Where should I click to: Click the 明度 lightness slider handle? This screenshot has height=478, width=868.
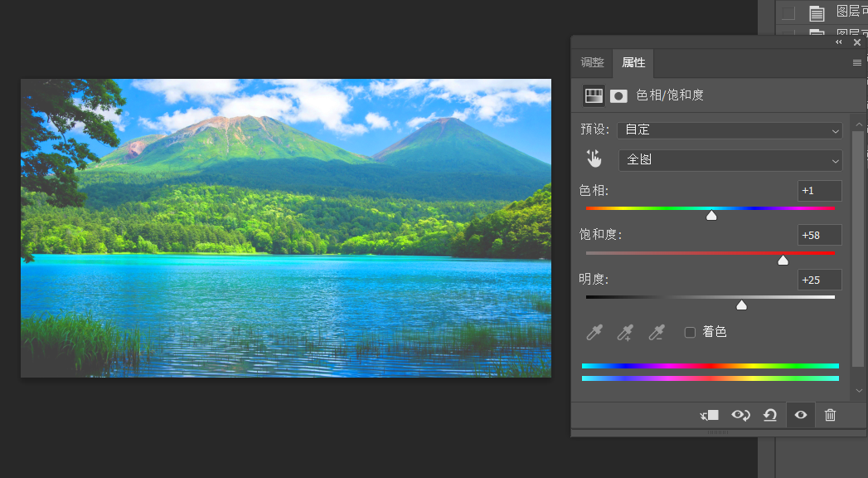point(741,305)
